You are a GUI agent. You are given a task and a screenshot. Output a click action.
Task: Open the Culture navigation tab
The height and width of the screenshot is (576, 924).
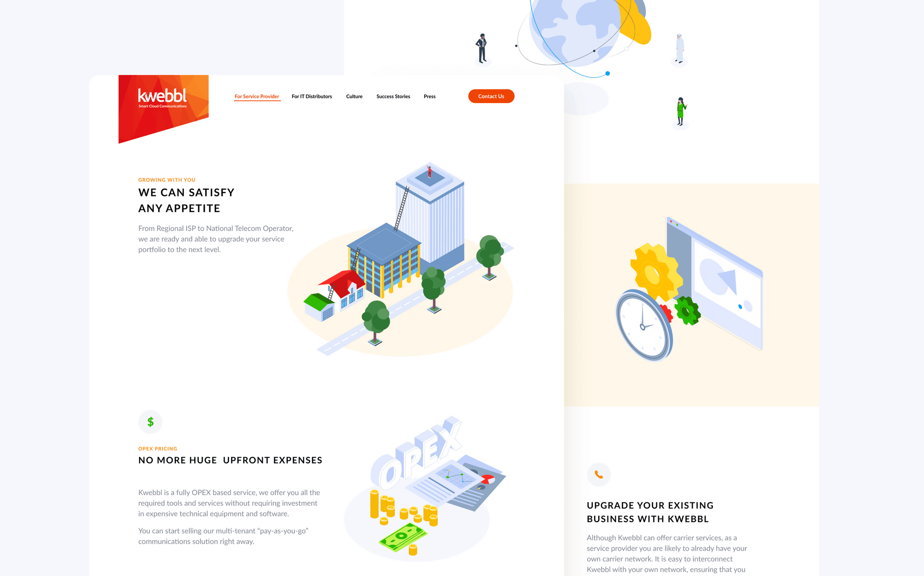pyautogui.click(x=354, y=96)
